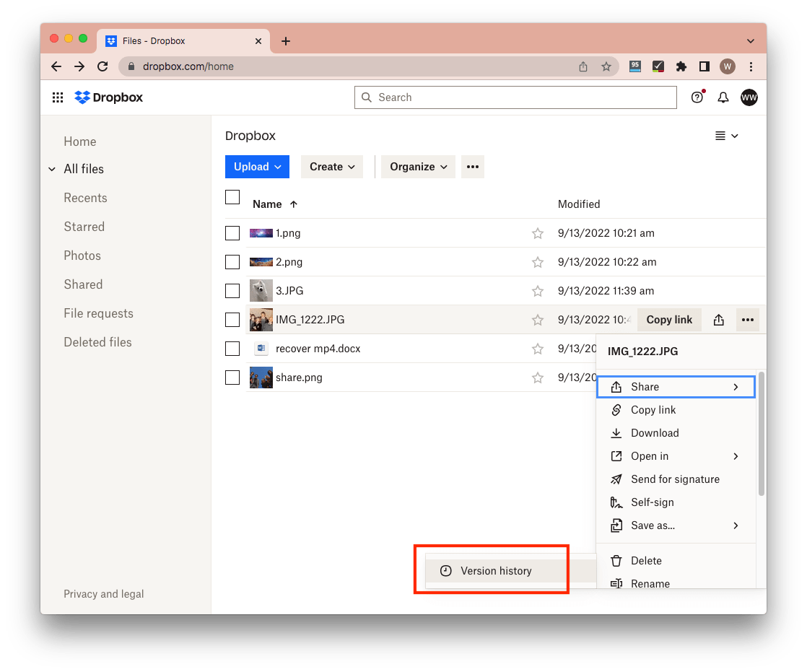Viewport: 807px width, 672px height.
Task: Expand the Share submenu arrow
Action: click(x=736, y=387)
